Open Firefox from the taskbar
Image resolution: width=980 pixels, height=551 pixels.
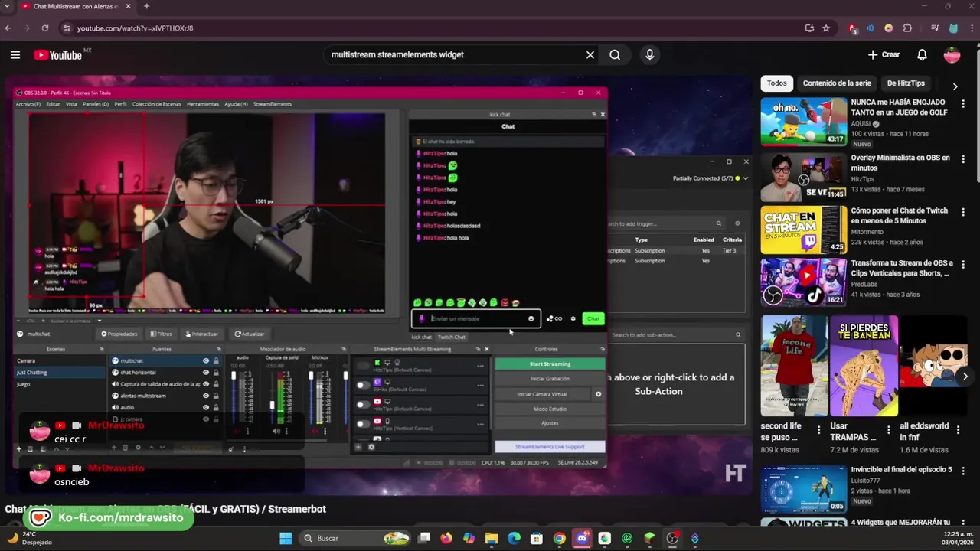coord(446,538)
